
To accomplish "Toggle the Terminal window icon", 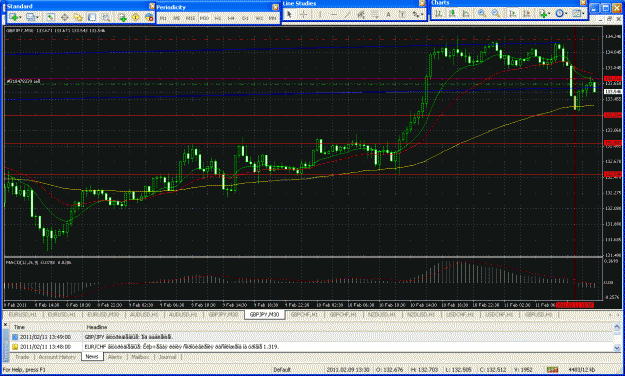I will point(92,17).
